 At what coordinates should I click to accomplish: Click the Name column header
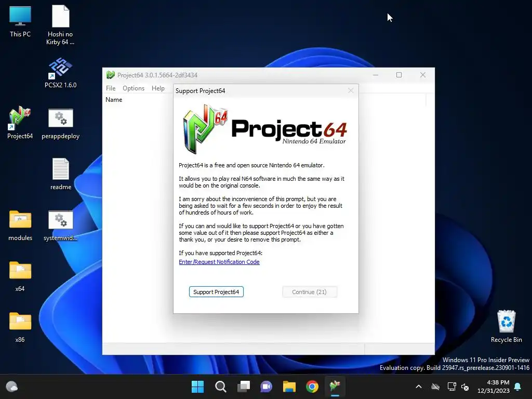pos(114,100)
